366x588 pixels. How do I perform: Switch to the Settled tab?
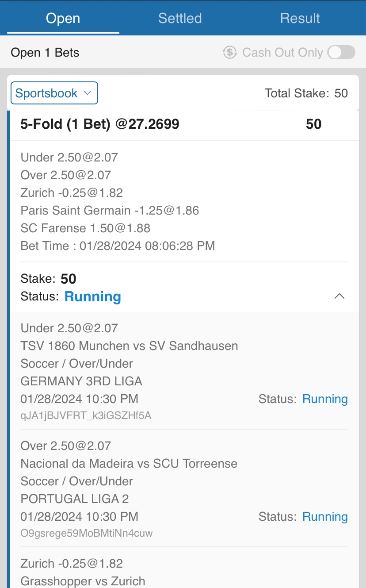click(180, 18)
